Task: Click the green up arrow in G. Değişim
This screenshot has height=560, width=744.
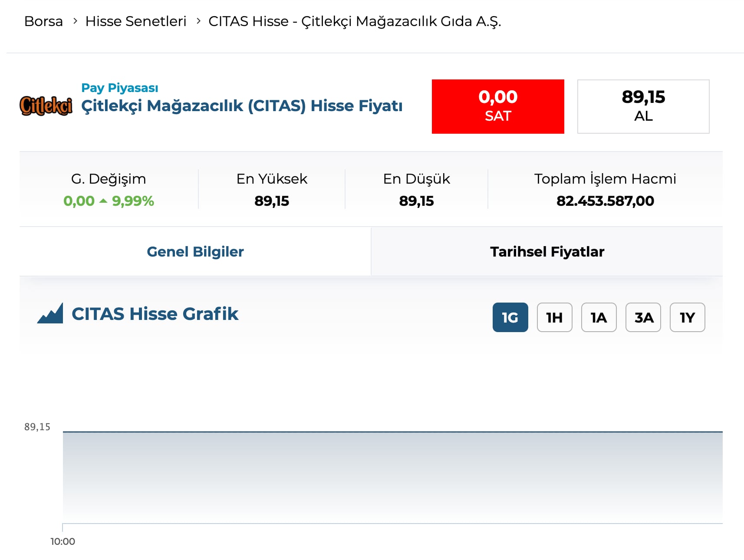Action: [x=103, y=201]
